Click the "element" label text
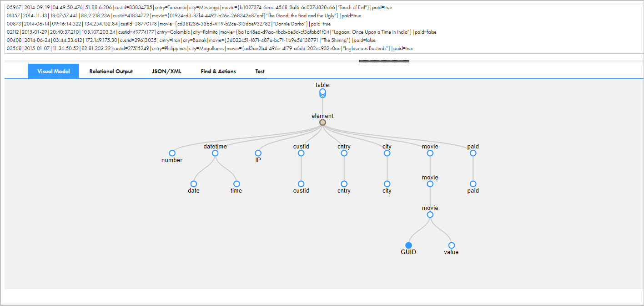 322,116
